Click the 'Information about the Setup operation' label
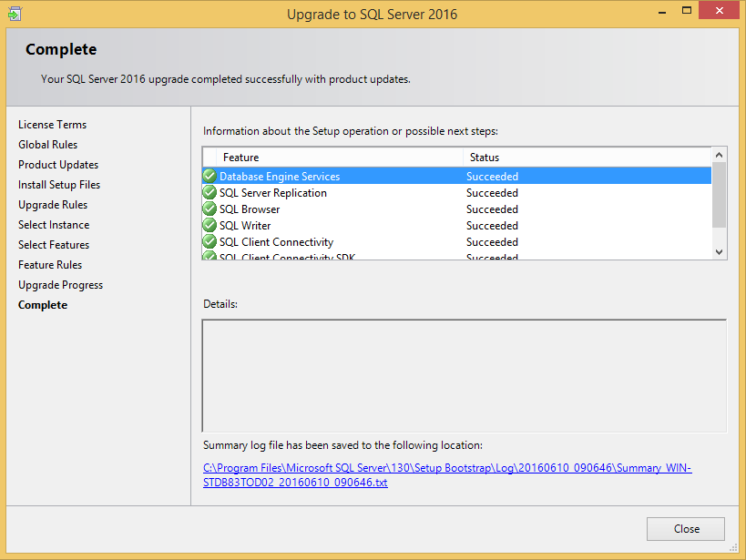 point(351,131)
